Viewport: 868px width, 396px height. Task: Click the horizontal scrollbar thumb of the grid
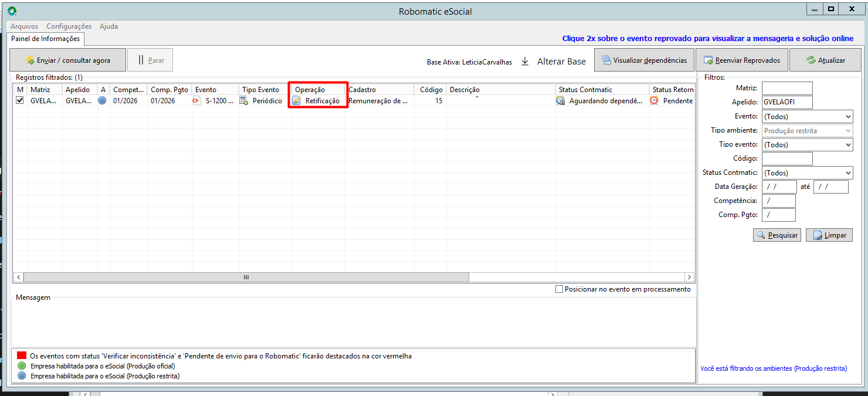coord(246,277)
